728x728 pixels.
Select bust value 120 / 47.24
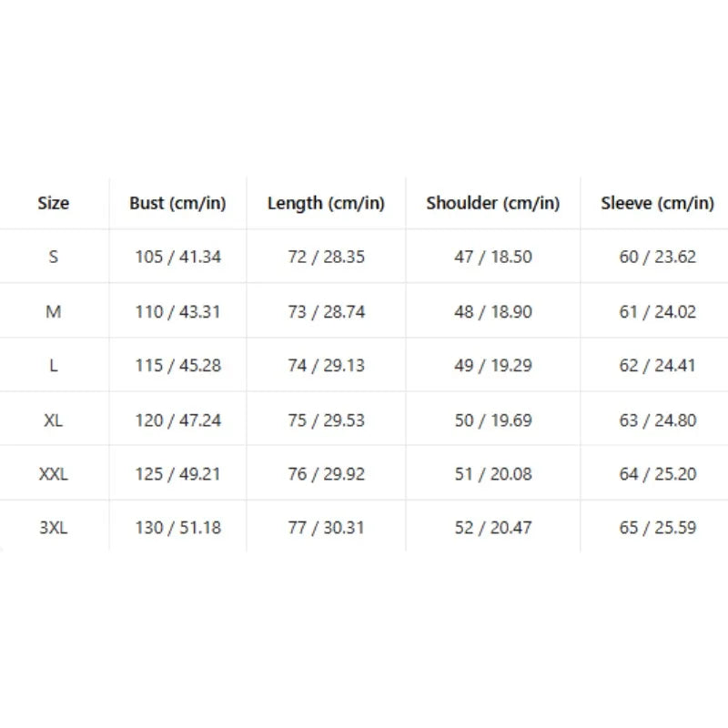[177, 420]
